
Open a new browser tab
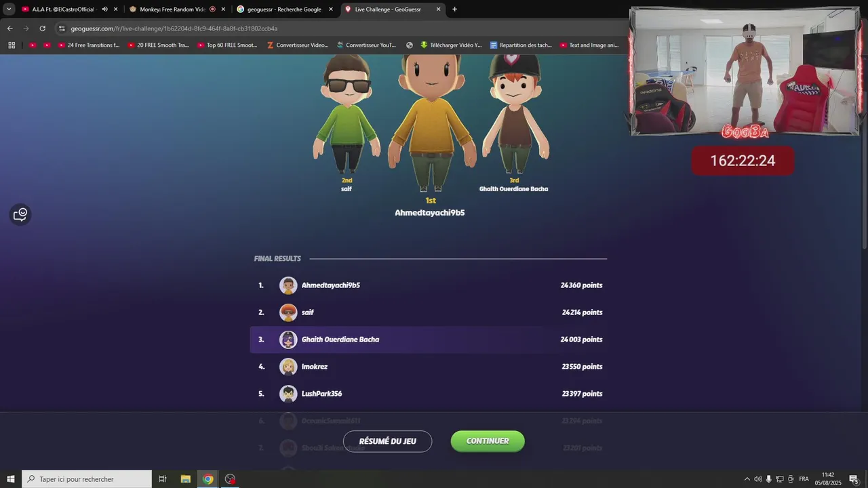pos(454,9)
